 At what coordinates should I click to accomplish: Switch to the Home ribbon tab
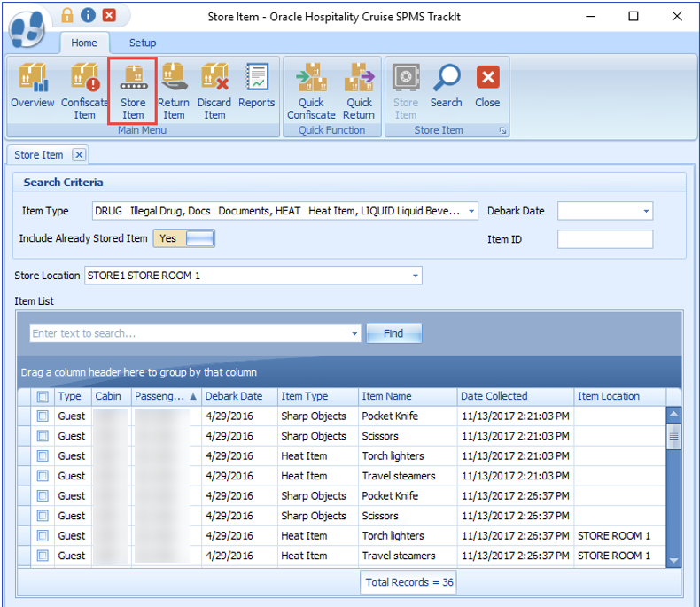pos(84,43)
